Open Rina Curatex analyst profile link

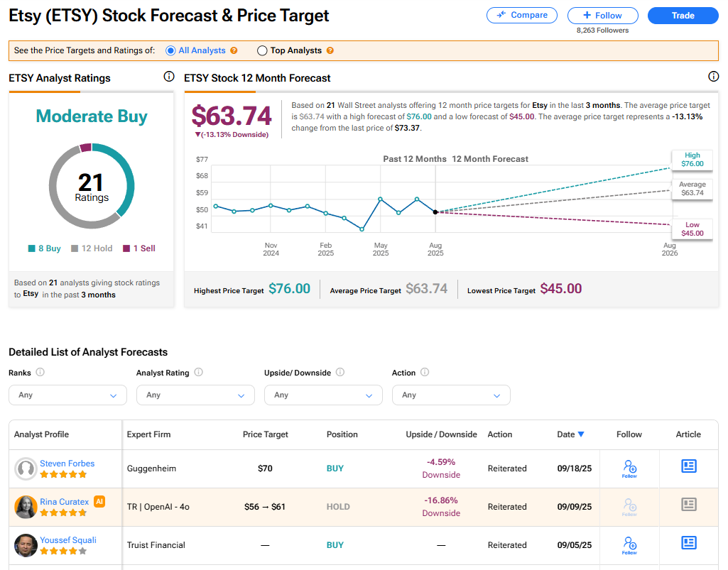pos(64,502)
